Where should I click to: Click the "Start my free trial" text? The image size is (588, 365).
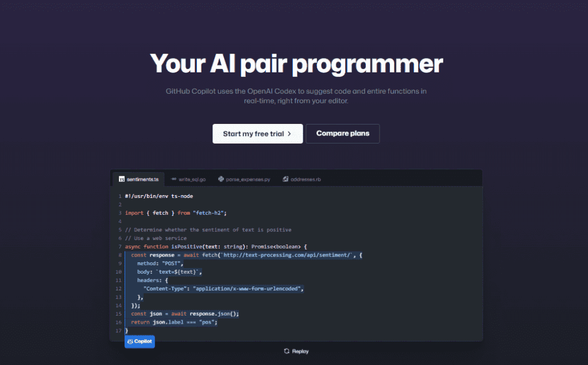253,134
